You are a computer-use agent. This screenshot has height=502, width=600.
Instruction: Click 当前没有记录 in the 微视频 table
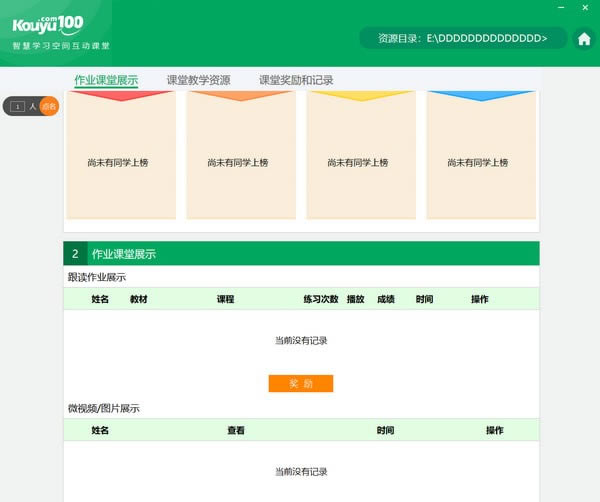[301, 472]
